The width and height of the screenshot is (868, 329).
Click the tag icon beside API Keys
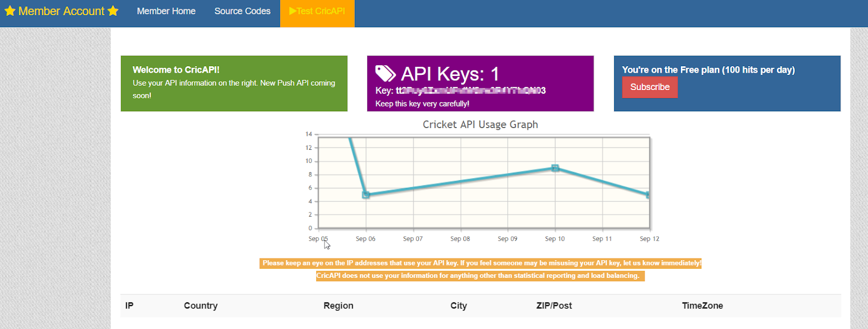coord(386,73)
